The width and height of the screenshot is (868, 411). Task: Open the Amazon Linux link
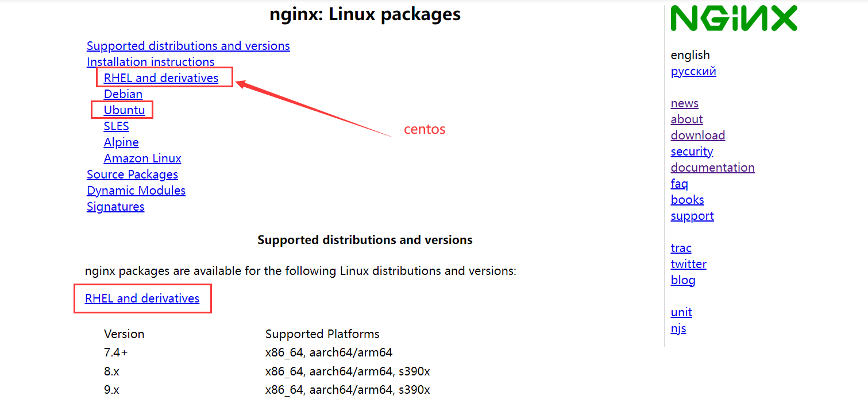pyautogui.click(x=142, y=158)
